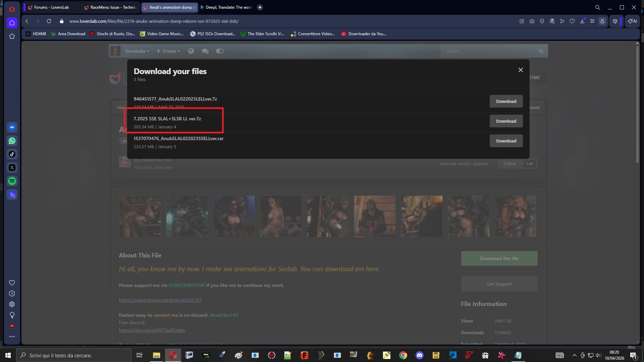Open sidebar history clock icon
Viewport: 644px width, 362px height.
point(12,294)
